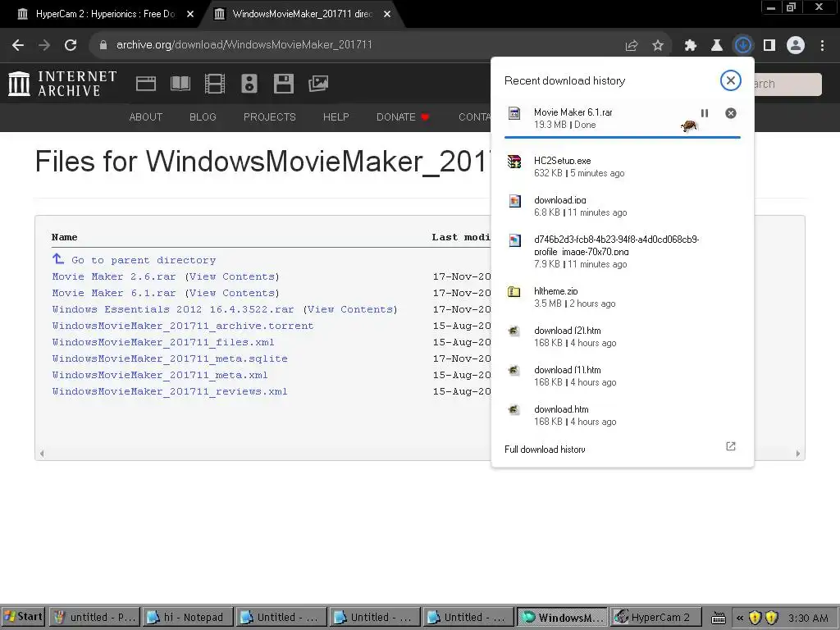Open the profile avatar menu
The image size is (840, 630).
[x=796, y=46]
